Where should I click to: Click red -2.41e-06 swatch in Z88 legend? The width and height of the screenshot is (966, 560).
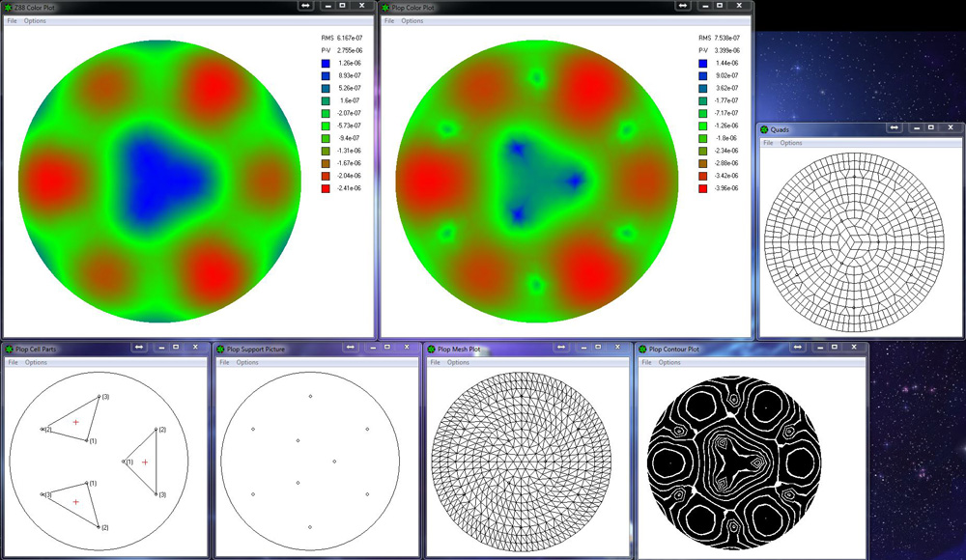click(x=325, y=188)
